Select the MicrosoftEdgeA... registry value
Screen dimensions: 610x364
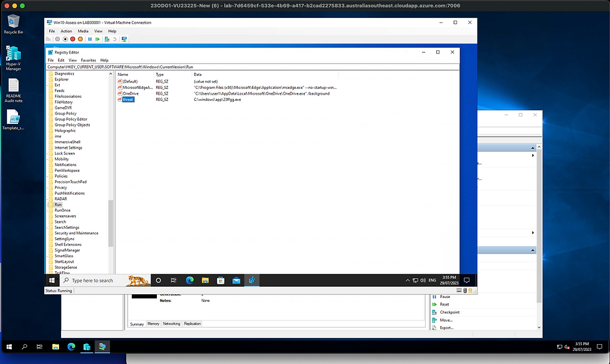pyautogui.click(x=138, y=88)
